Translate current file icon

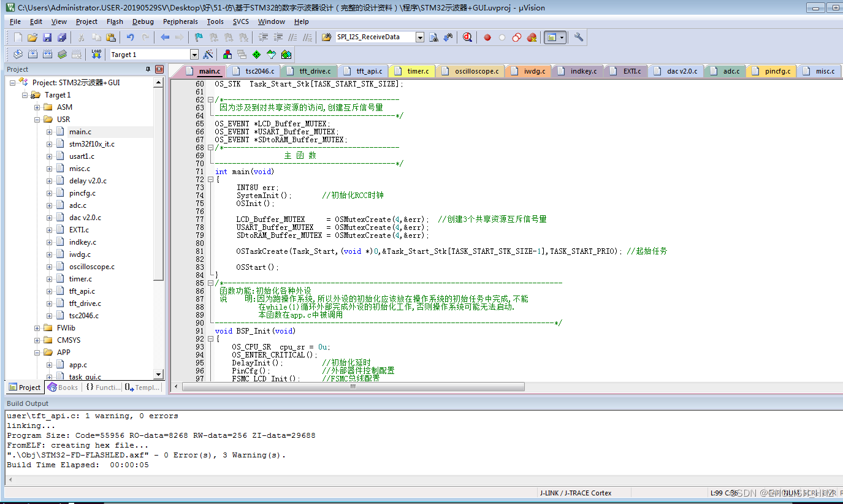pos(18,54)
